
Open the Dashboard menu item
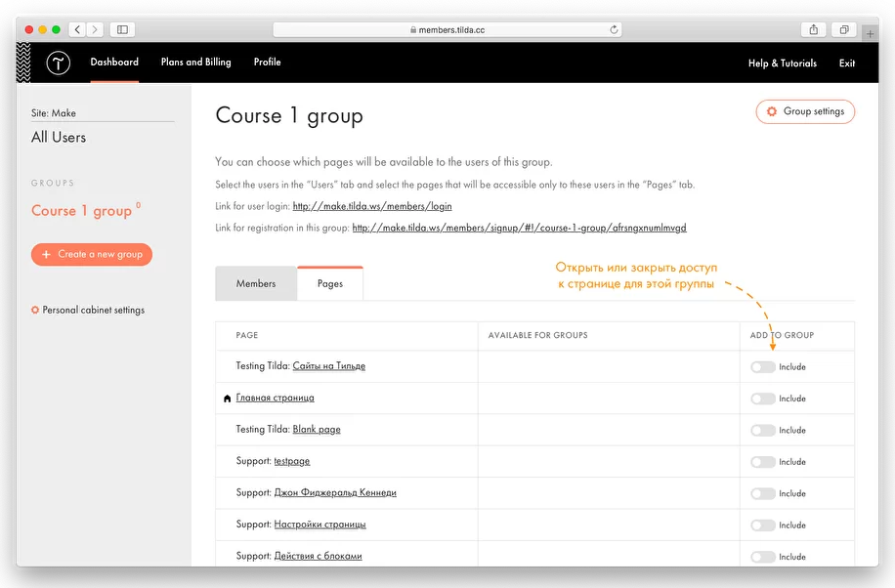pos(114,63)
